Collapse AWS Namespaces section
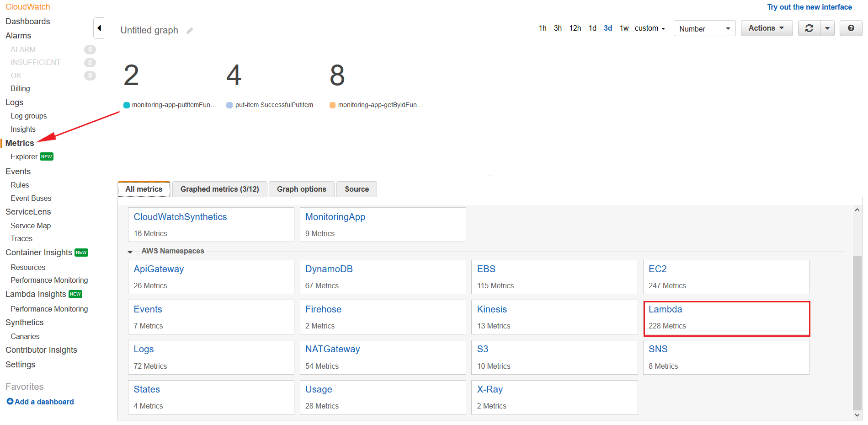The width and height of the screenshot is (868, 425). (130, 252)
